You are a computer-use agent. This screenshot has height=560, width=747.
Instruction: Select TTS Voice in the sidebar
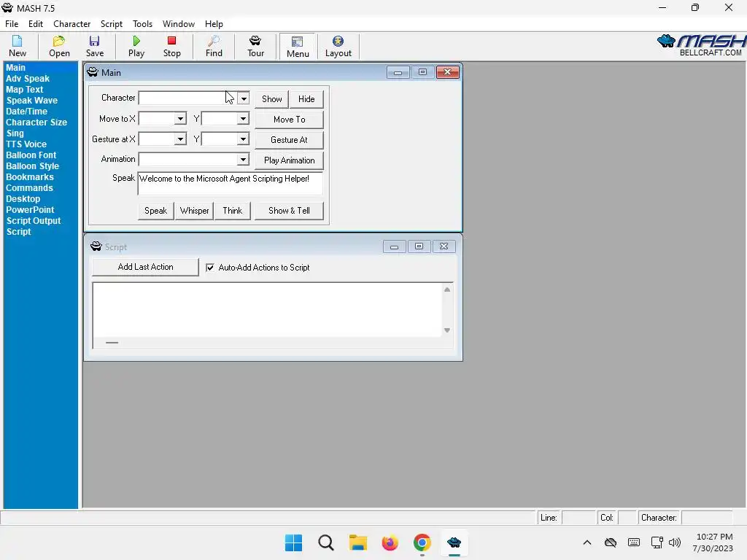click(x=26, y=144)
